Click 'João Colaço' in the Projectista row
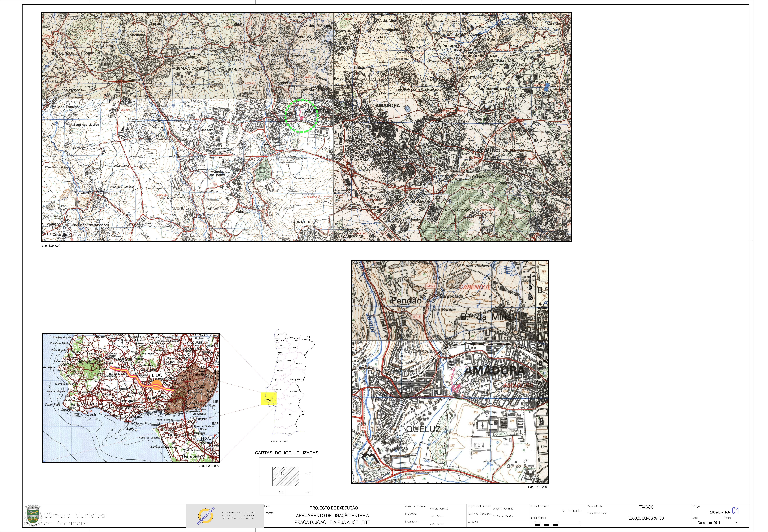This screenshot has height=532, width=768. (x=437, y=516)
